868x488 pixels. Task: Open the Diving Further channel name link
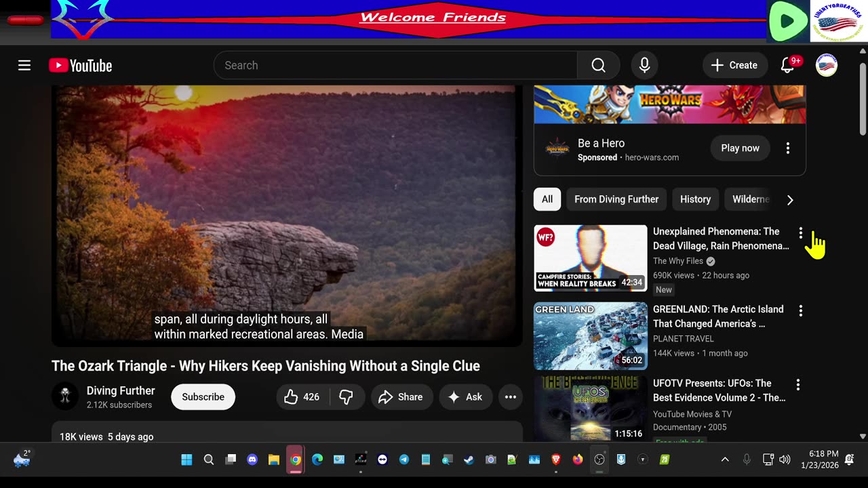point(121,391)
